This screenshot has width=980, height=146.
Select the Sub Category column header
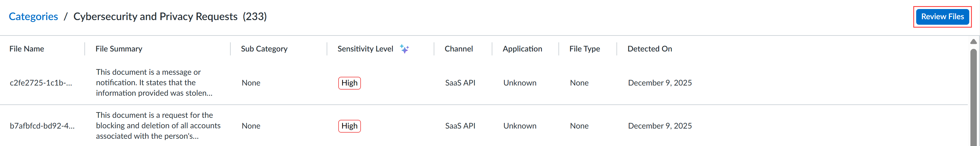[x=264, y=49]
